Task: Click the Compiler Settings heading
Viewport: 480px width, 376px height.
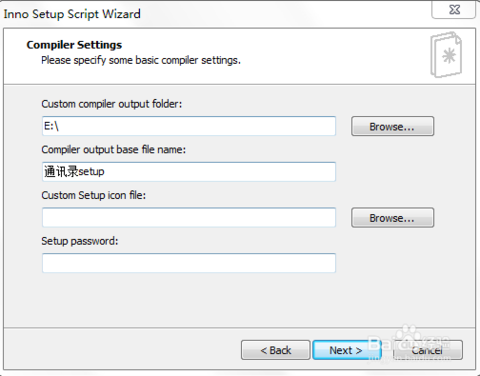Action: [x=74, y=45]
